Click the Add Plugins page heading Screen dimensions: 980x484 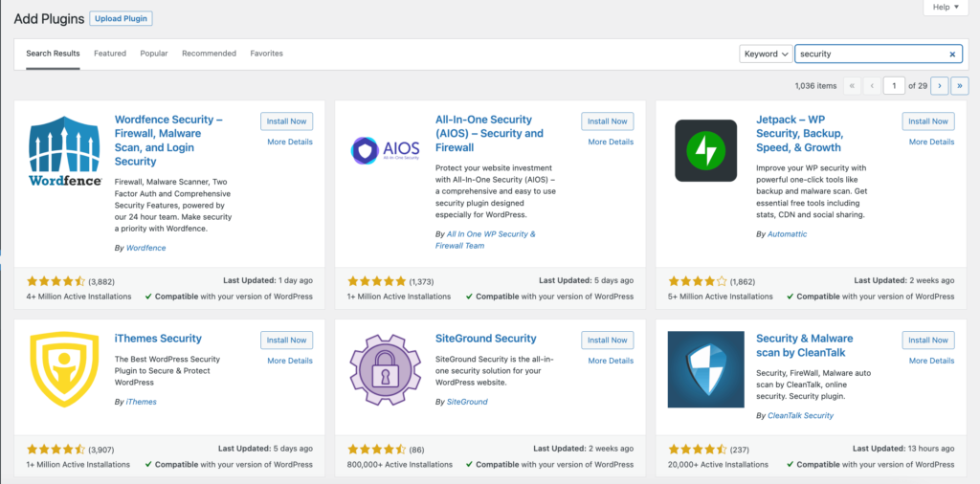click(x=49, y=19)
